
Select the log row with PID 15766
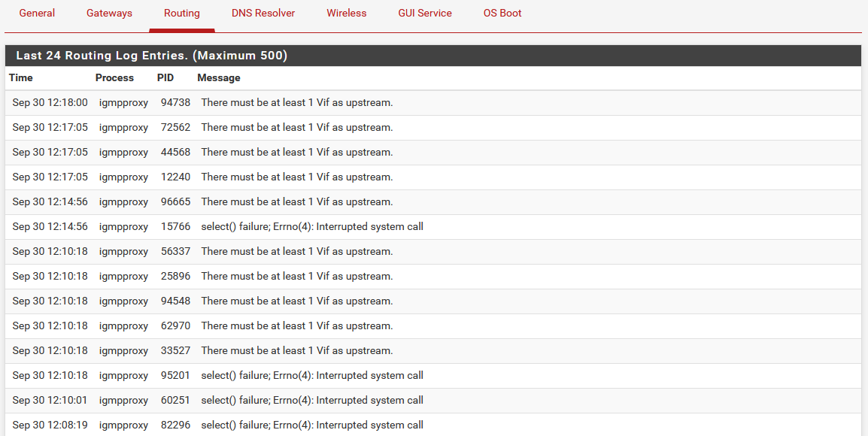[433, 227]
